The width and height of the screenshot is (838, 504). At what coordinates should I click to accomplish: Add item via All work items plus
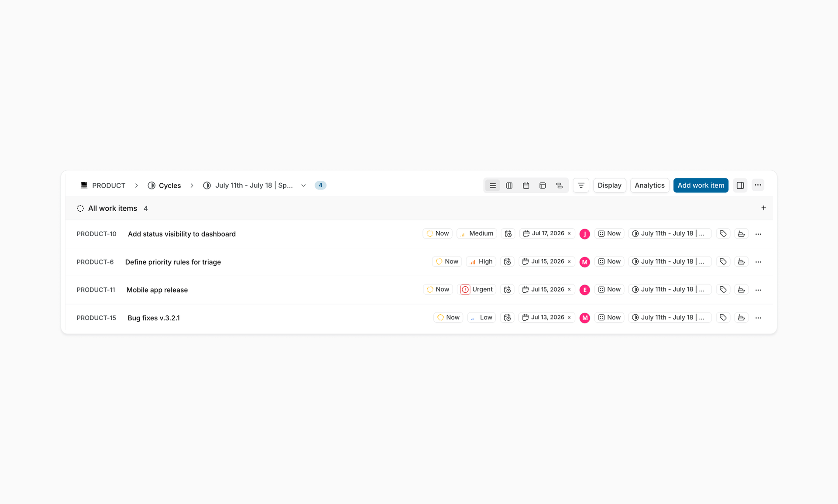[763, 208]
